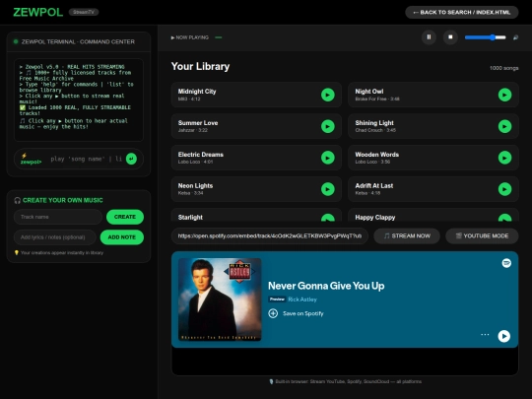This screenshot has width=532, height=399.
Task: Click the green terminal status dot
Action: (x=16, y=41)
